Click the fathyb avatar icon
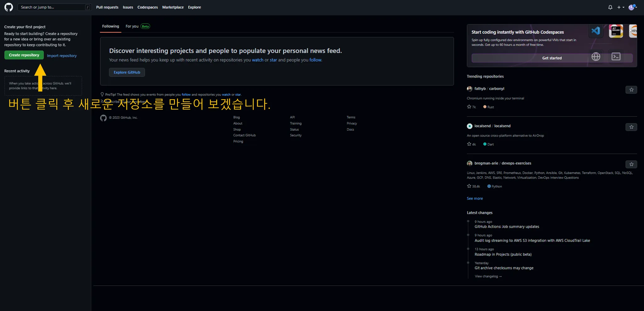Viewport: 644px width, 311px height. 469,89
